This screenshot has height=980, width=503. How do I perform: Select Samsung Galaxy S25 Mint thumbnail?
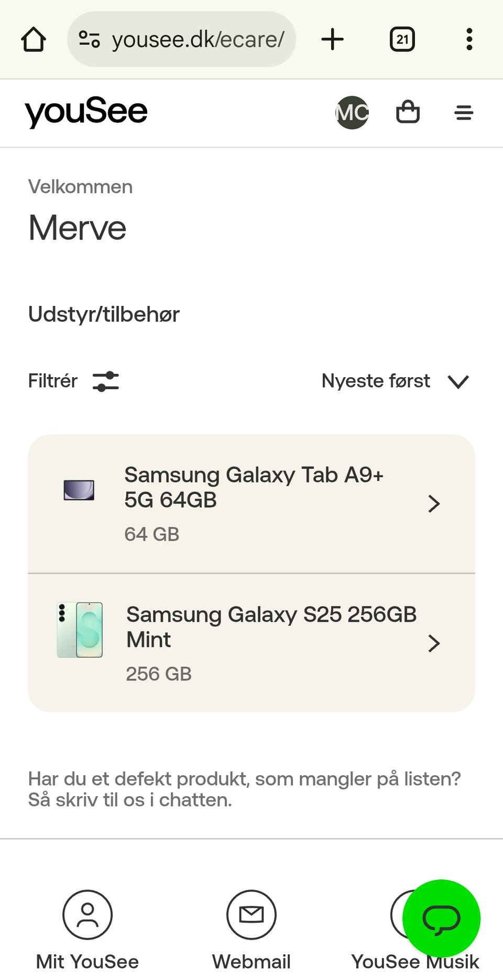[80, 630]
